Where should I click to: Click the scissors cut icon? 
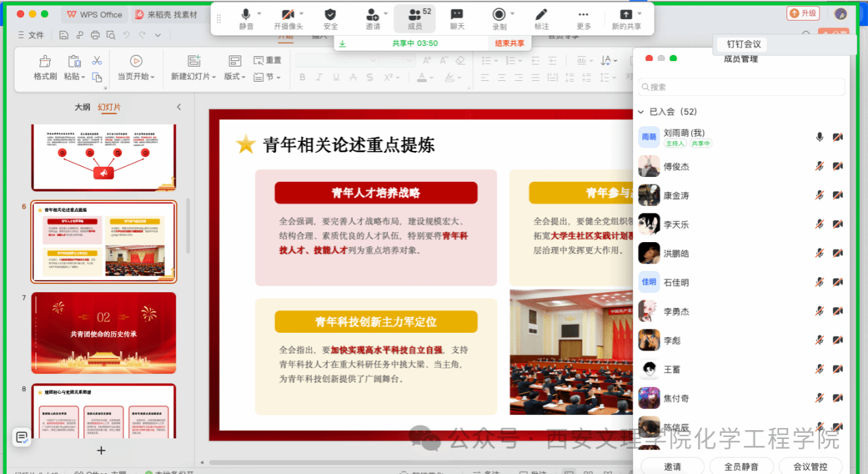click(x=97, y=61)
